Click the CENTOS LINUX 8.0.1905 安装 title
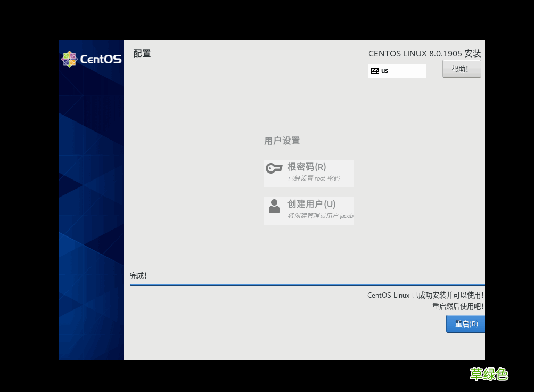This screenshot has width=534, height=392. click(x=424, y=53)
